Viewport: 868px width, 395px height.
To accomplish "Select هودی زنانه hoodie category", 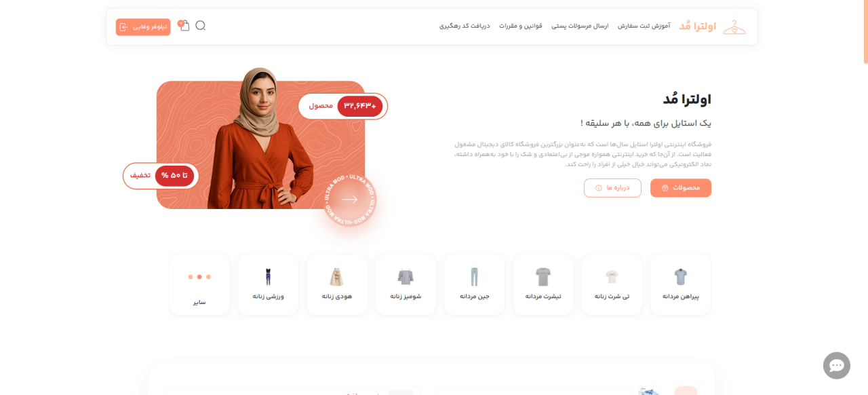I will pyautogui.click(x=337, y=284).
